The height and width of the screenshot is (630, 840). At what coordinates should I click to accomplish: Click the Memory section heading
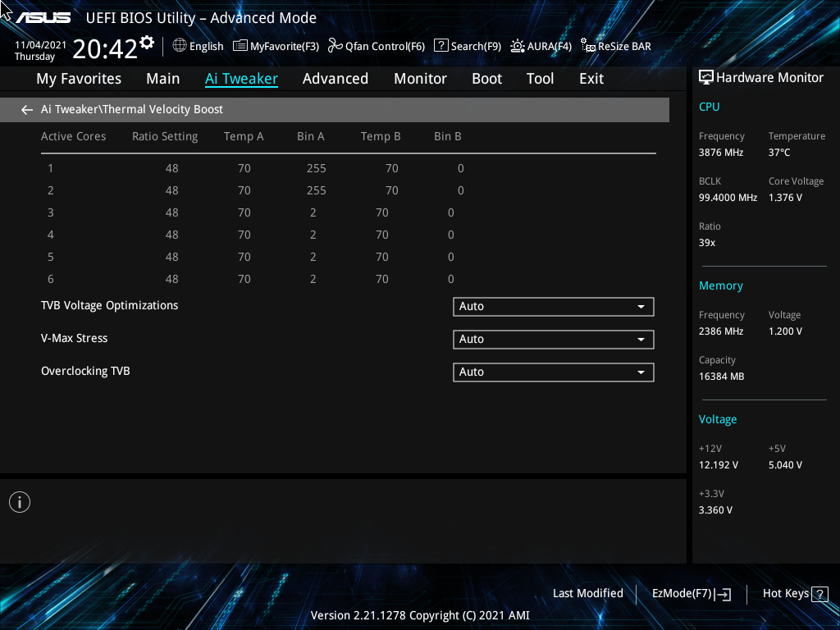pyautogui.click(x=720, y=286)
